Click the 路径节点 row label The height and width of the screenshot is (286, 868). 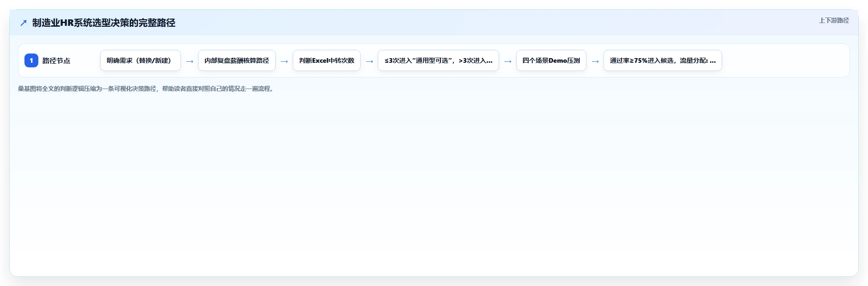click(x=56, y=60)
